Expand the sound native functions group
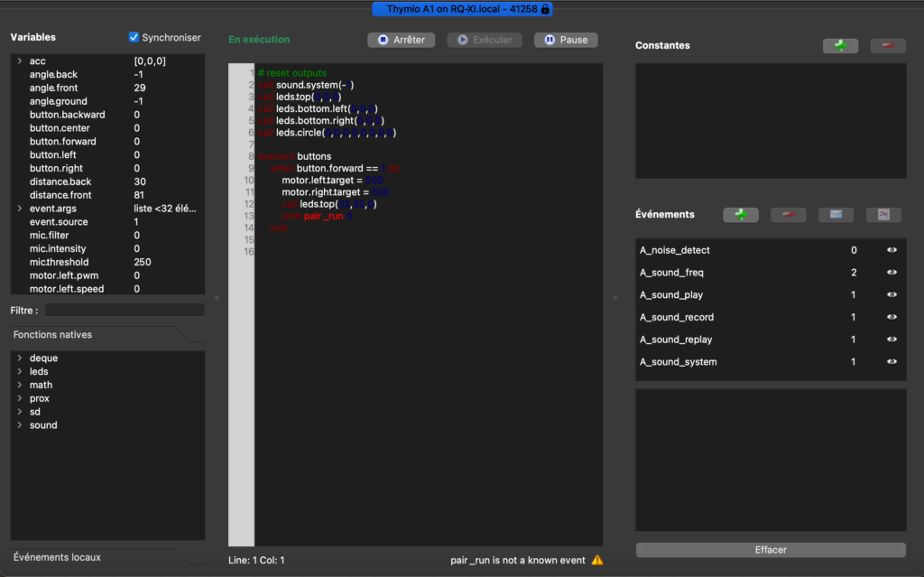924x577 pixels. coord(19,425)
